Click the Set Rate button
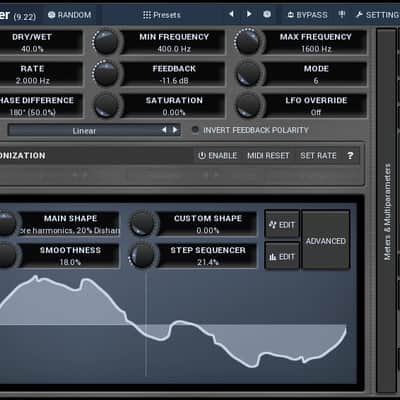The width and height of the screenshot is (400, 400). point(318,155)
